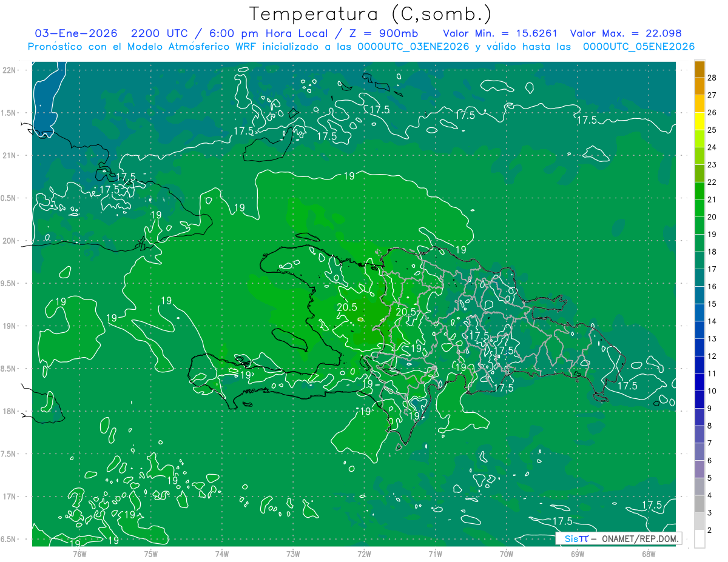This screenshot has height=562, width=728.
Task: Click the '69W' longitude axis label
Action: click(x=578, y=554)
